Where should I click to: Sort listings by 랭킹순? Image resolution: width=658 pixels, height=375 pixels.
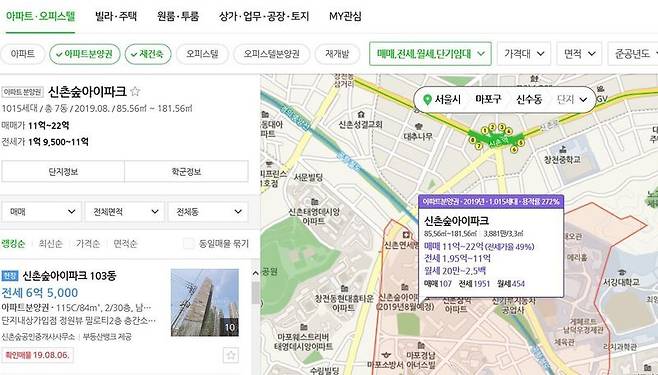(x=13, y=244)
